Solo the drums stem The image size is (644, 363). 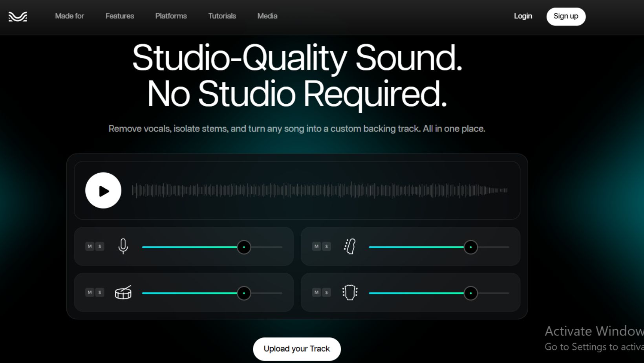(x=99, y=292)
